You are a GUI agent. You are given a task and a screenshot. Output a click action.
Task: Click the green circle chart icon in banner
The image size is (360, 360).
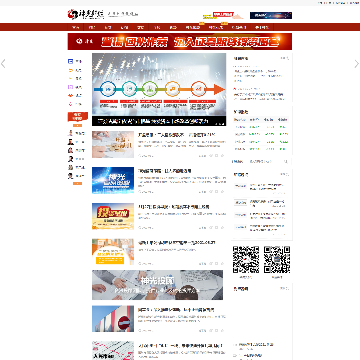click(150, 89)
